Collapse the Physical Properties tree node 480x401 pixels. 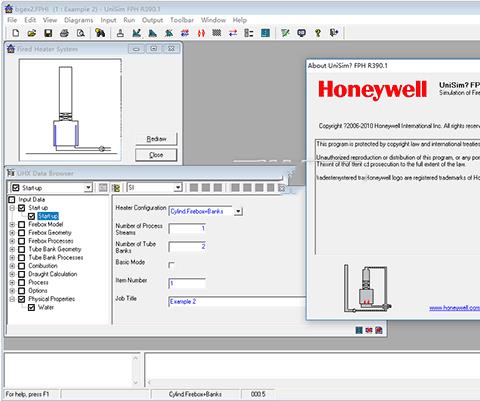tap(12, 299)
